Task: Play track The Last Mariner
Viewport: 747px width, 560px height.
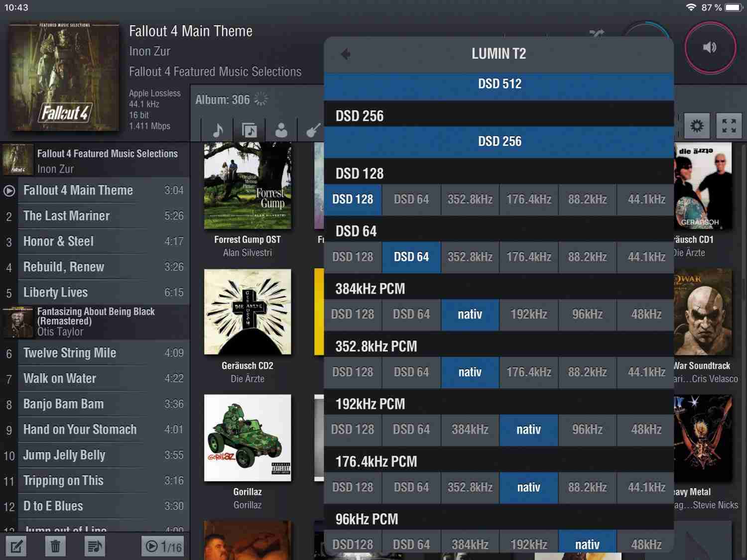Action: click(x=95, y=216)
